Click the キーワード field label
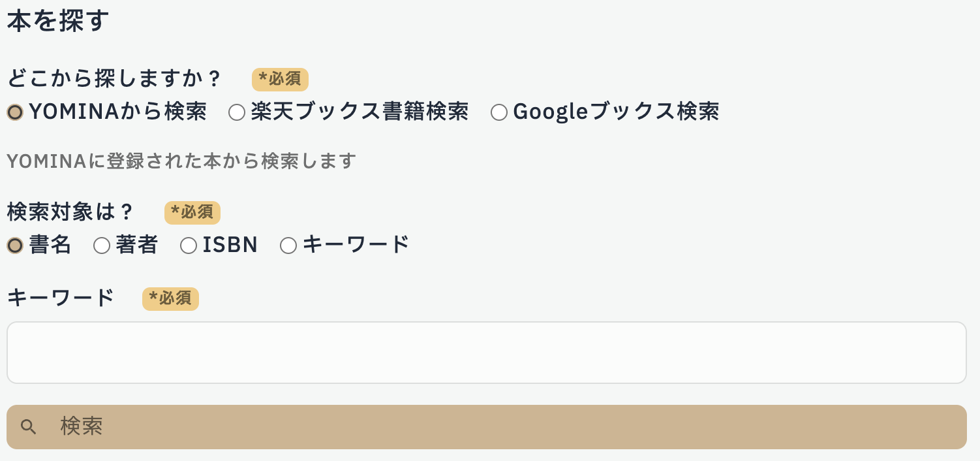 [60, 297]
